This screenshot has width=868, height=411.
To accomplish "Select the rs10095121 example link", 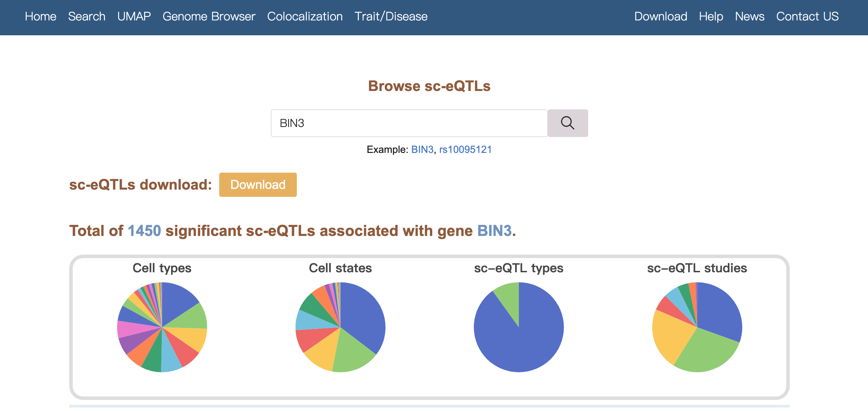I will [x=465, y=149].
